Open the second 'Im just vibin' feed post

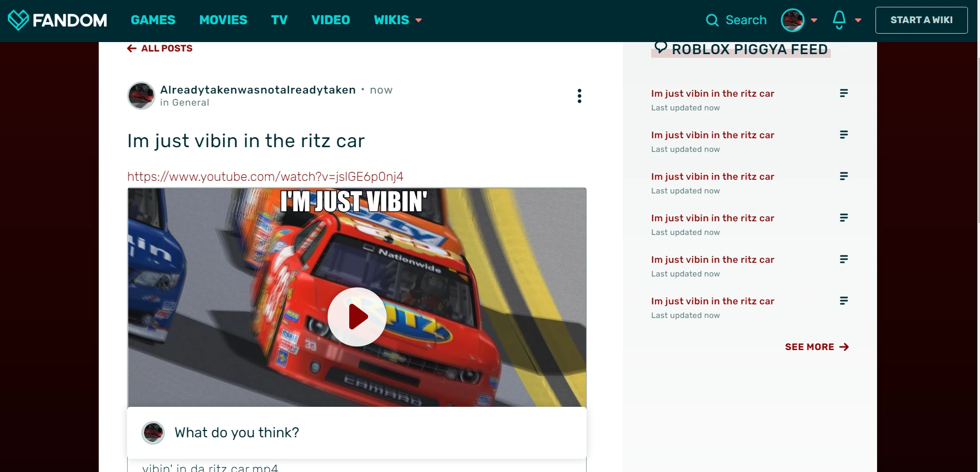click(x=713, y=135)
